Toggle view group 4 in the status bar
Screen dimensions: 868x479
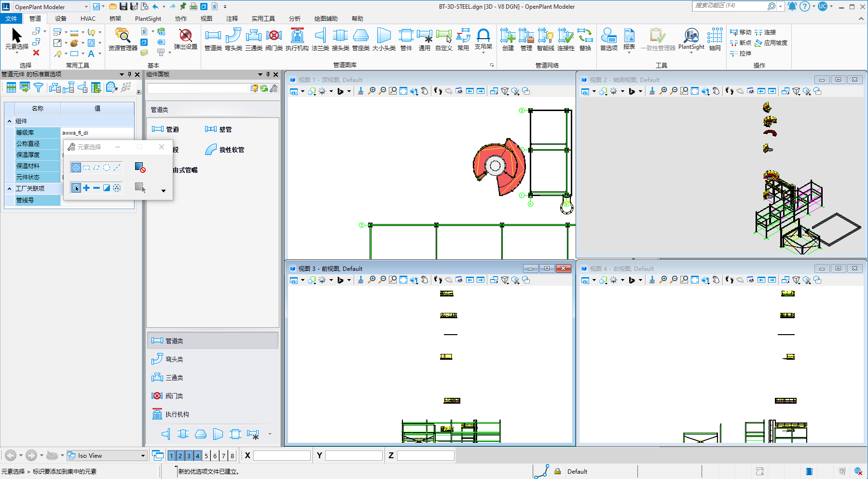pos(197,455)
